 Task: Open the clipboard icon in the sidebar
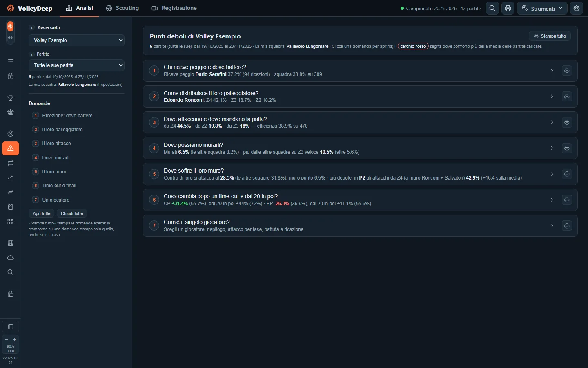[11, 207]
